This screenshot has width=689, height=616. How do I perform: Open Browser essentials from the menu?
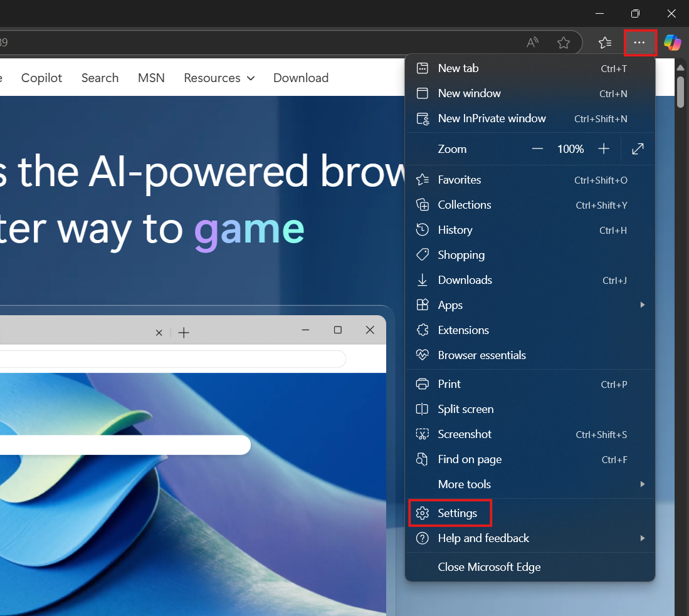coord(481,355)
